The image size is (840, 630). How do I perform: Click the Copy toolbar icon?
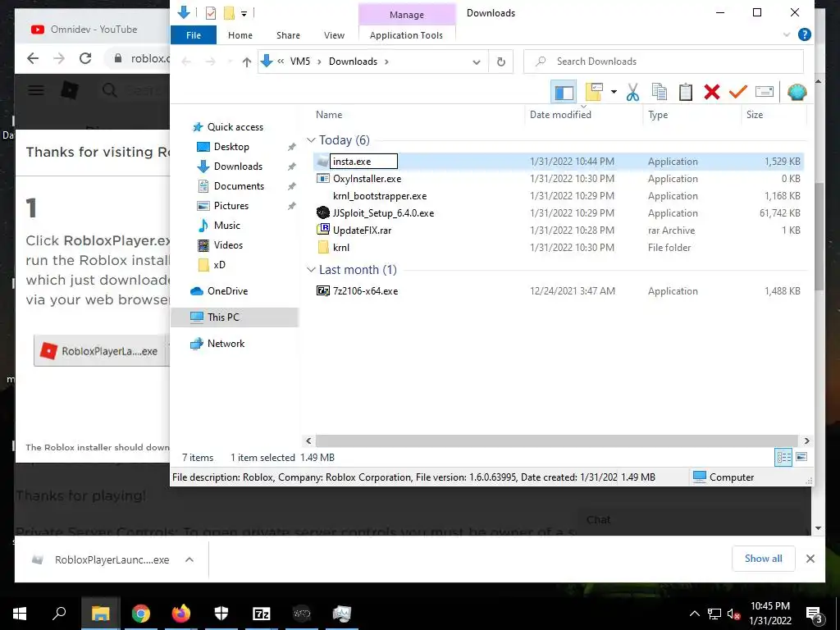[x=659, y=92]
